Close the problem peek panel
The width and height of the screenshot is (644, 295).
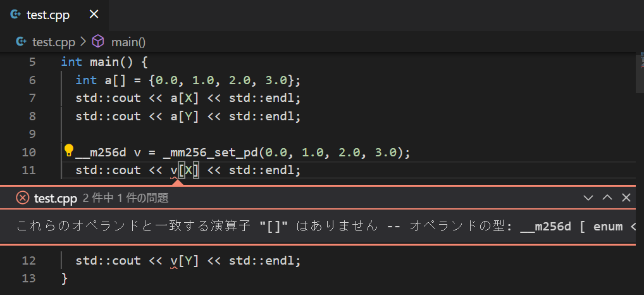(626, 198)
